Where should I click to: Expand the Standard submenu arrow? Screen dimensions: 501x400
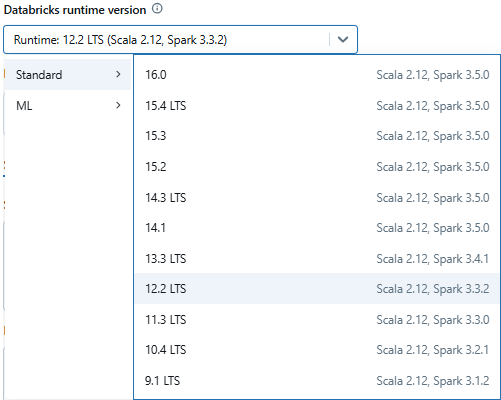[118, 74]
